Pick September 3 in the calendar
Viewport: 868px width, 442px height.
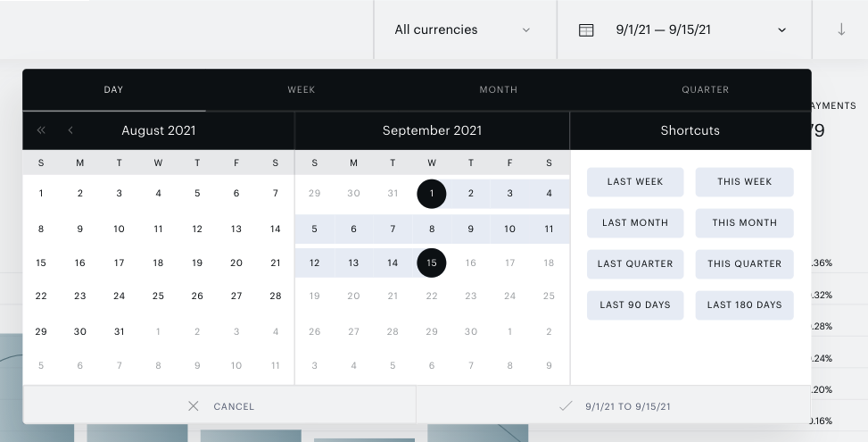pyautogui.click(x=510, y=194)
